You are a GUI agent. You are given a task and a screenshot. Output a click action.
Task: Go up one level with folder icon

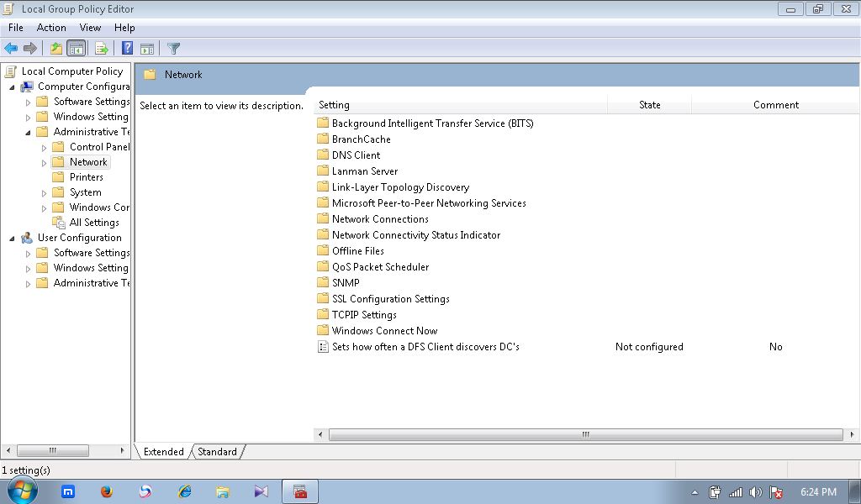coord(56,48)
